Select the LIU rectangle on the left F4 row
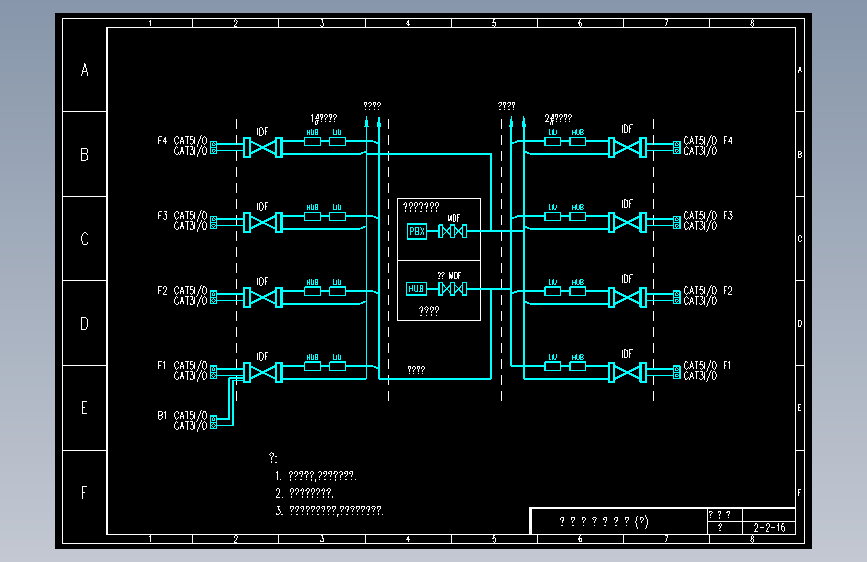The width and height of the screenshot is (867, 562). (x=337, y=141)
